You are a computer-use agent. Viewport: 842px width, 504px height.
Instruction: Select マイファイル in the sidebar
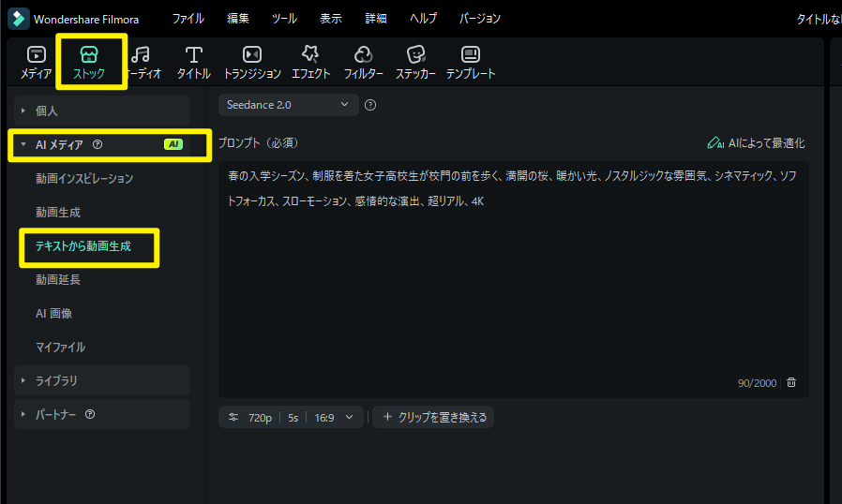tap(60, 348)
